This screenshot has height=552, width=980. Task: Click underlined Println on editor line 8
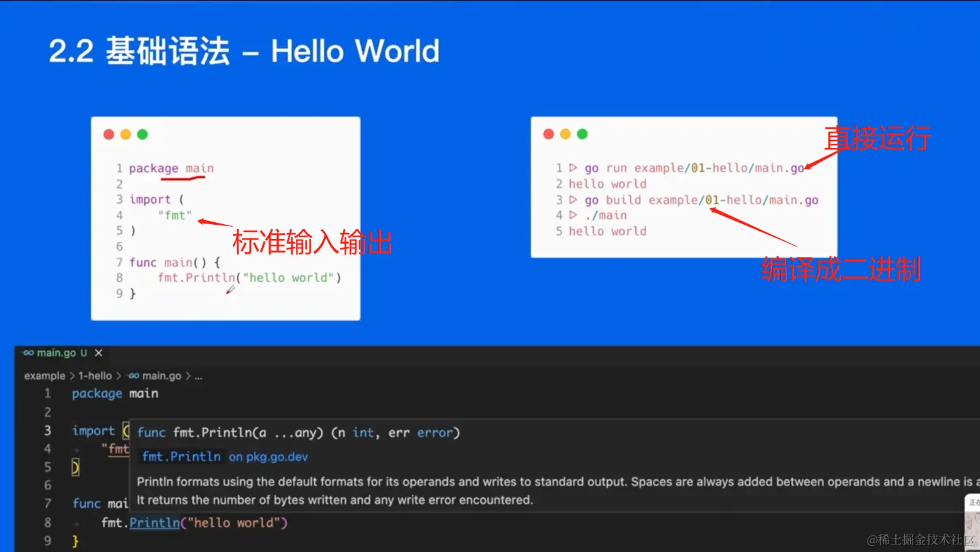coord(154,523)
